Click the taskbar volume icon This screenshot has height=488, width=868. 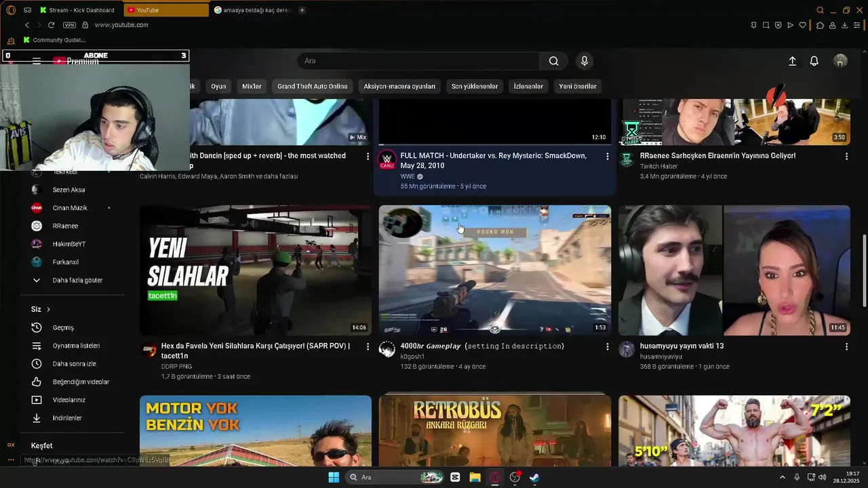click(822, 477)
